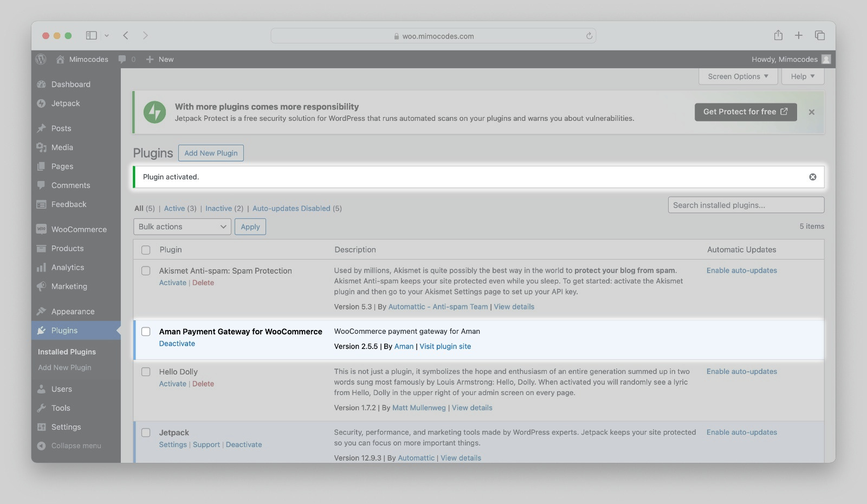Click the Search installed plugins field
The image size is (867, 504).
746,205
